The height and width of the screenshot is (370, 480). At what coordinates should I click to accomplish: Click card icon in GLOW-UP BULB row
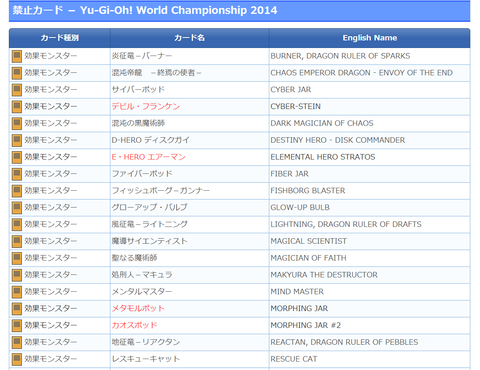coord(17,208)
